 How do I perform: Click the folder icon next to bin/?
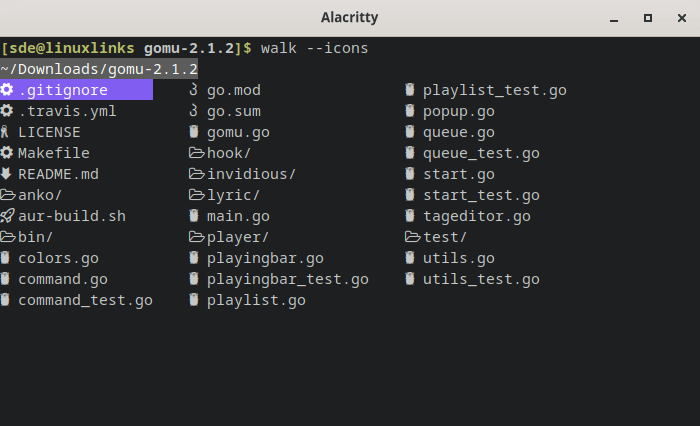click(x=8, y=237)
